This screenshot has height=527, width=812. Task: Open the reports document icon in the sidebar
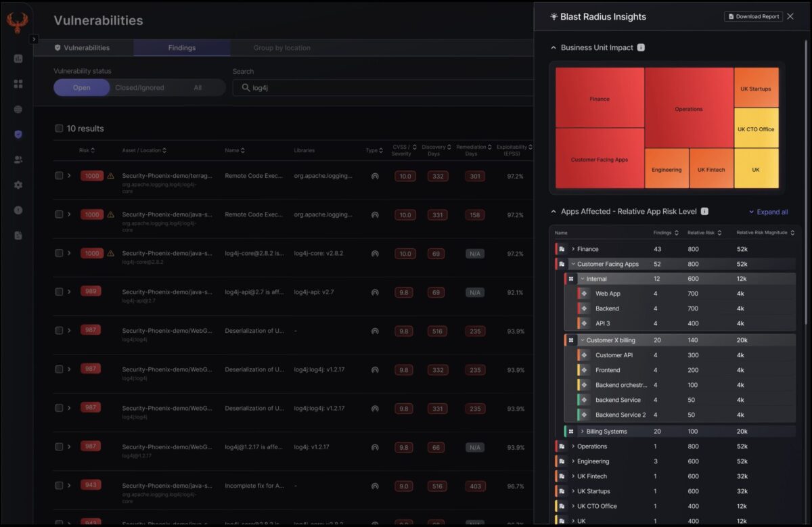pyautogui.click(x=18, y=235)
